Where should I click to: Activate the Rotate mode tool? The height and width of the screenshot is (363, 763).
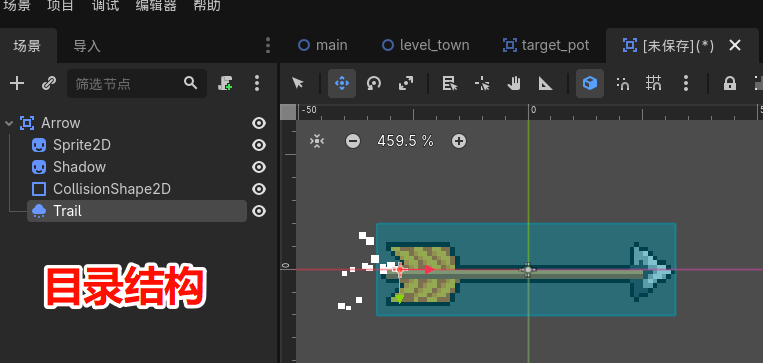374,83
